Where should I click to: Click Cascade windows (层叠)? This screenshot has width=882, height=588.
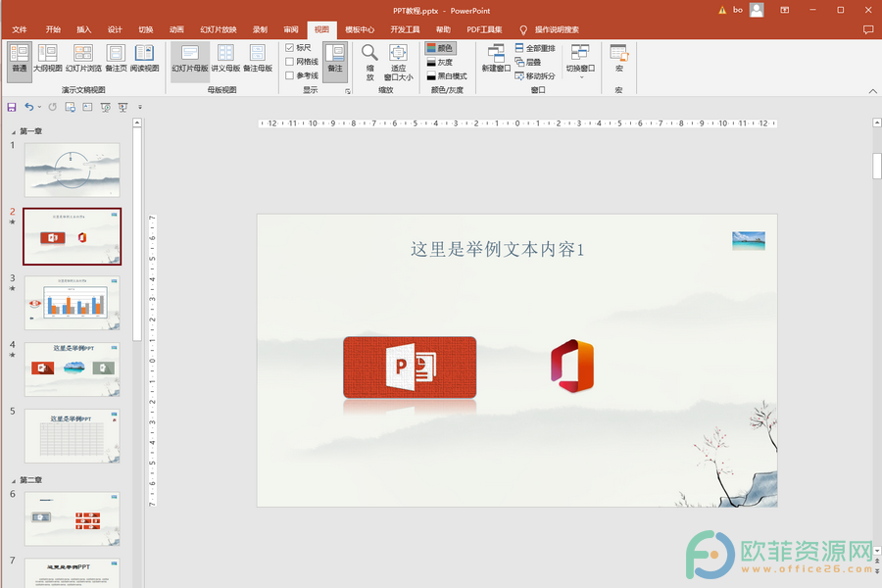pyautogui.click(x=527, y=62)
